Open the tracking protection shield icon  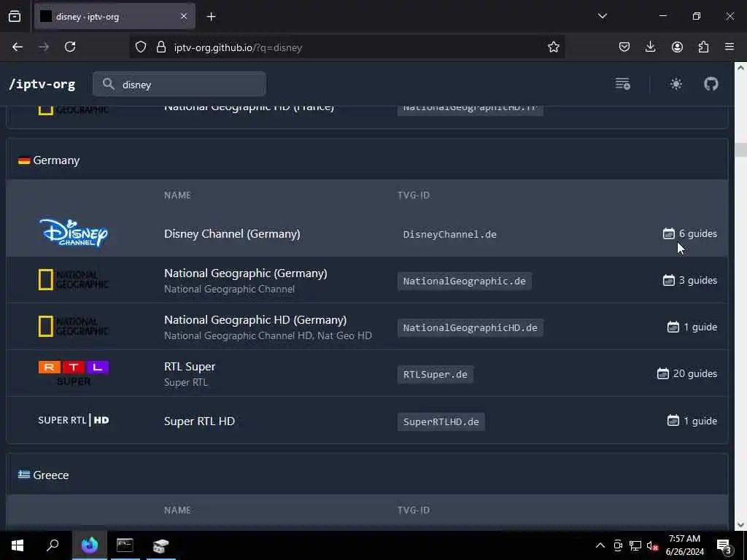point(141,47)
